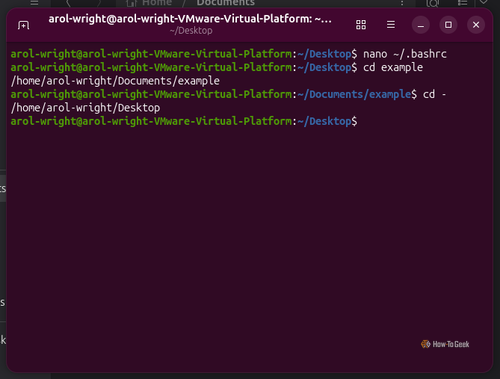Click Documents in the file manager path bar
Viewport: 500px width, 379px height.
[x=226, y=3]
